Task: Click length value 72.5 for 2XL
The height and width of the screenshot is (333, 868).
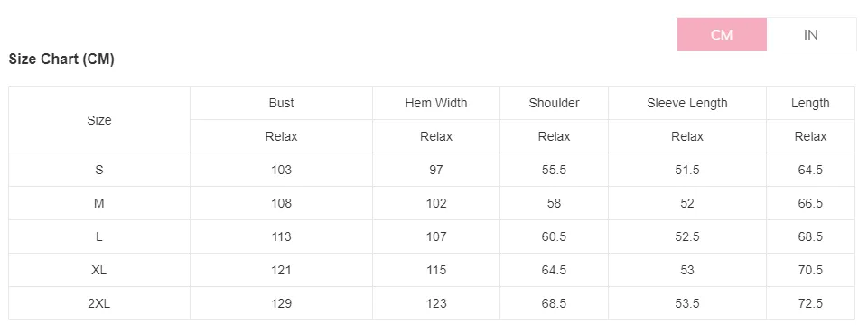Action: 810,303
